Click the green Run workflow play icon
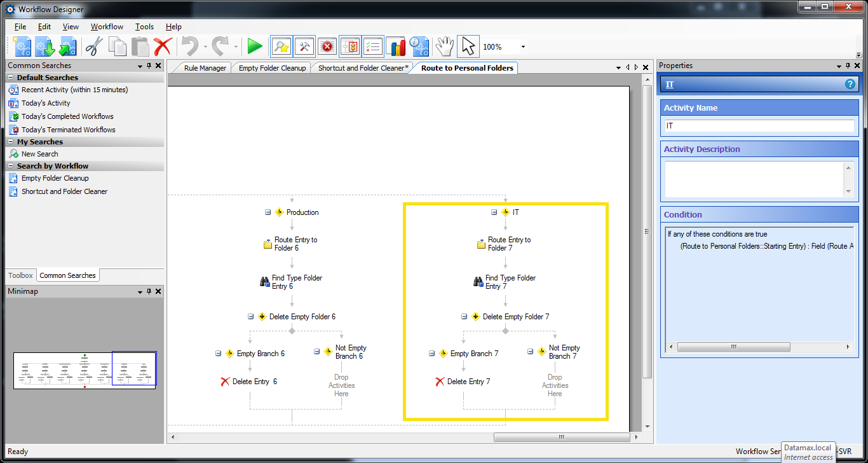The image size is (868, 463). click(255, 46)
